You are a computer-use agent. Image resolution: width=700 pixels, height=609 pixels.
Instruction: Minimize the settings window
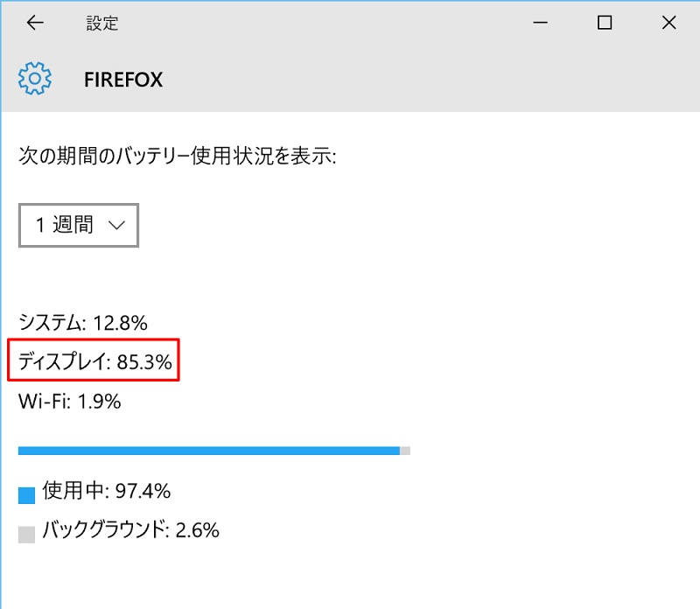(540, 23)
